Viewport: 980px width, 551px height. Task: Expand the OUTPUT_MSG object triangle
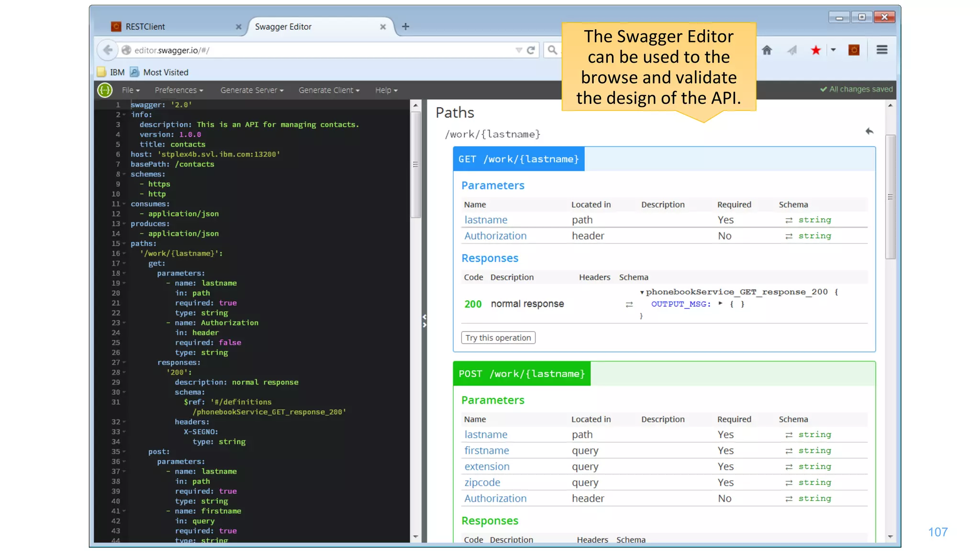(x=720, y=304)
